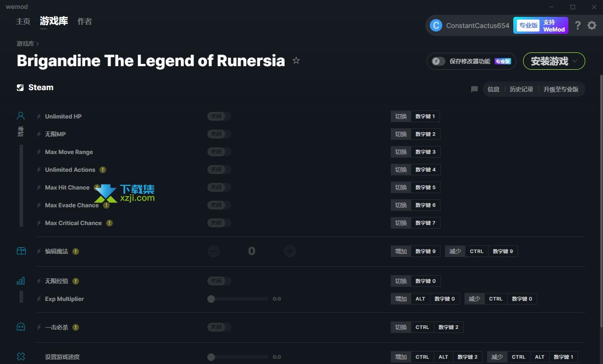Toggle Max Critical Chance switch
The image size is (603, 364).
coord(219,223)
